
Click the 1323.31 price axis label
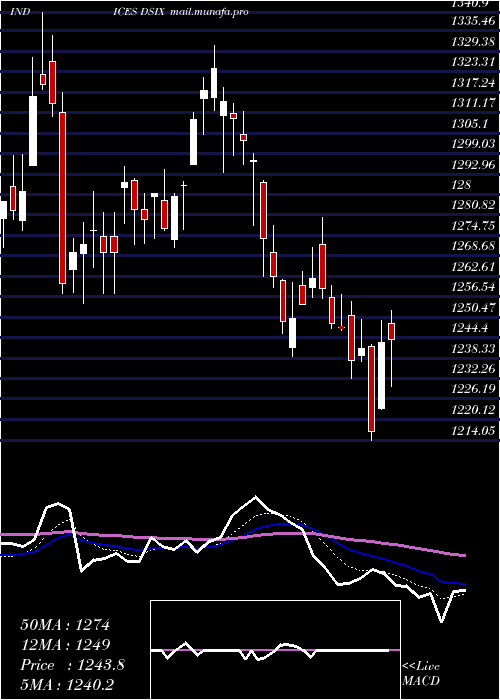point(474,62)
